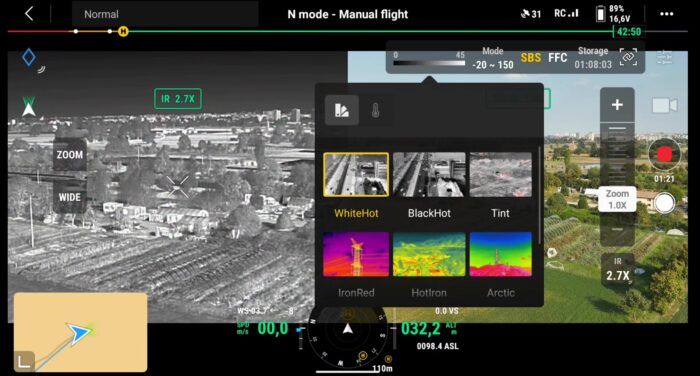Screen dimensions: 700x376
Task: Tap the center crosshair in thermal view
Action: click(x=178, y=187)
